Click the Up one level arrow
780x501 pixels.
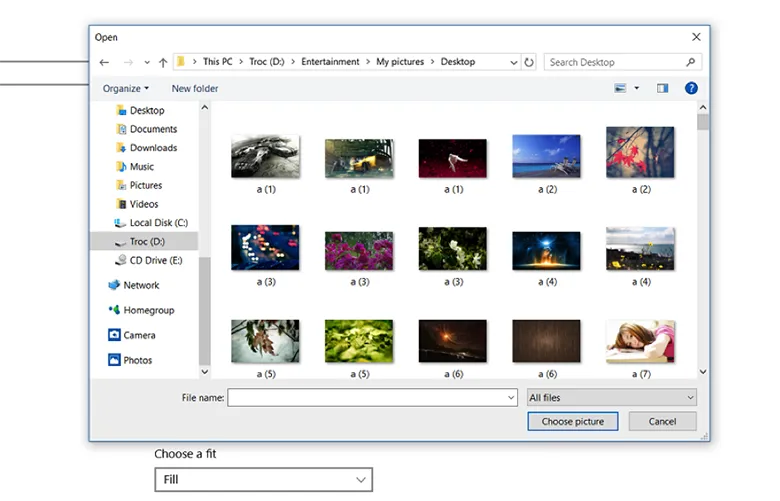pyautogui.click(x=163, y=62)
